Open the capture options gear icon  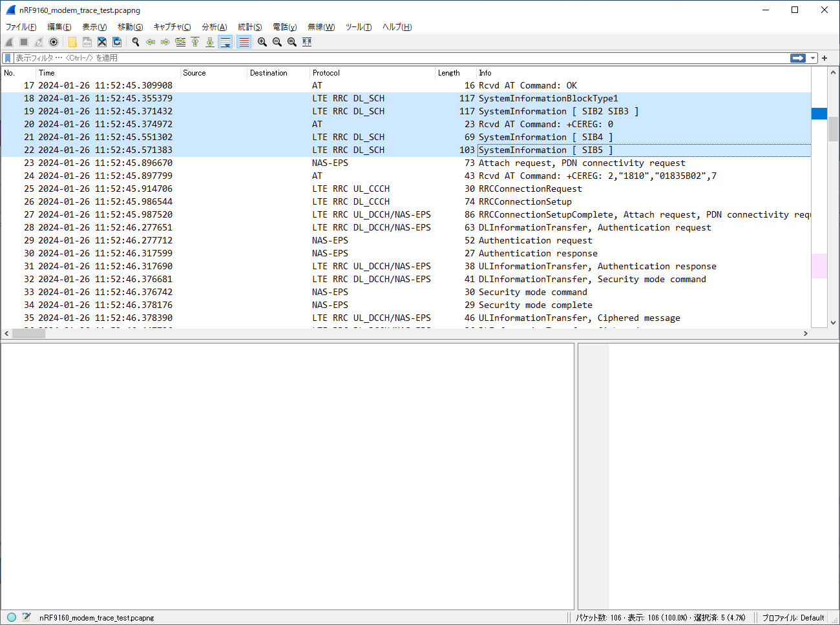(54, 42)
